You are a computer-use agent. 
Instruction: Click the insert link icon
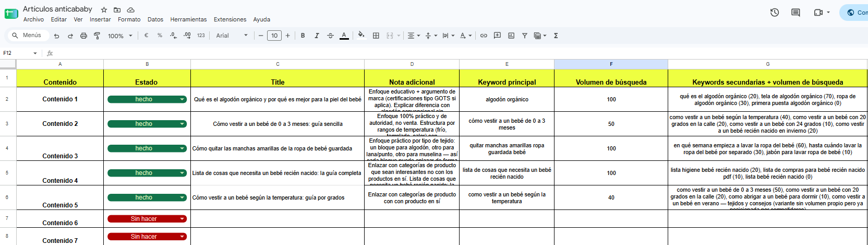click(484, 36)
